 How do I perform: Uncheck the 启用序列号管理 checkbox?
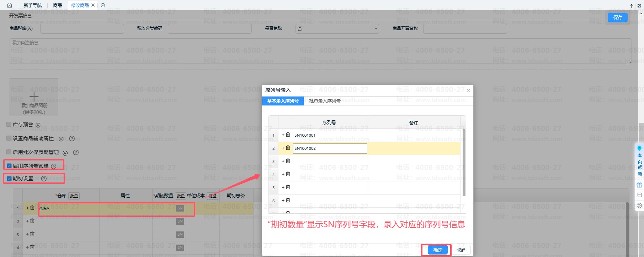tap(9, 166)
